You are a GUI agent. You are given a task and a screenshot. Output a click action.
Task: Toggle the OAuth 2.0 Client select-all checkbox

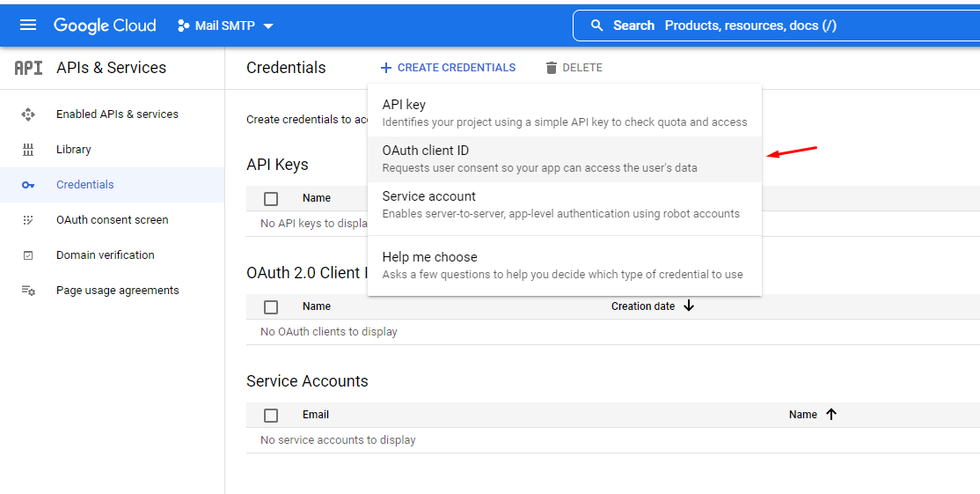(271, 307)
